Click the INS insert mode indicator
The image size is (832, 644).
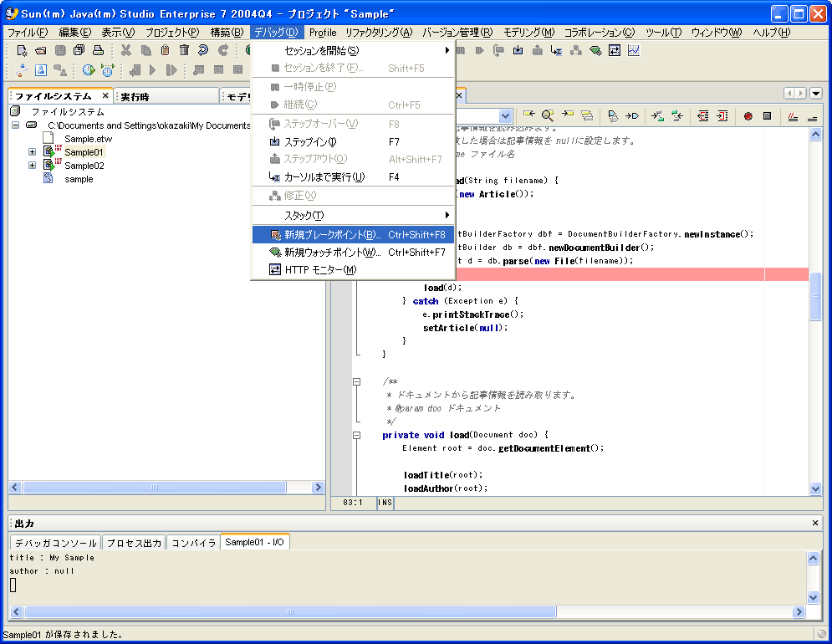(x=385, y=503)
